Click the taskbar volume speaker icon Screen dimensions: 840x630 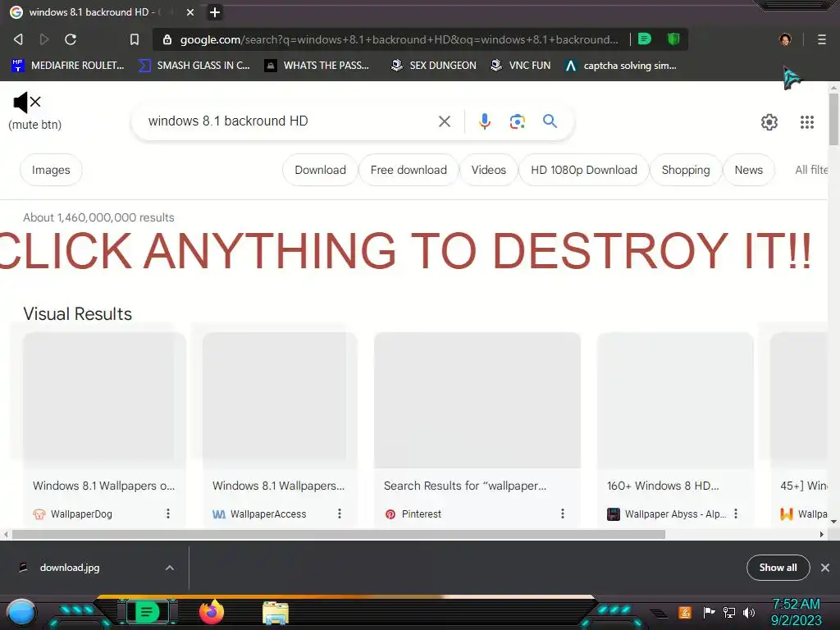point(749,612)
